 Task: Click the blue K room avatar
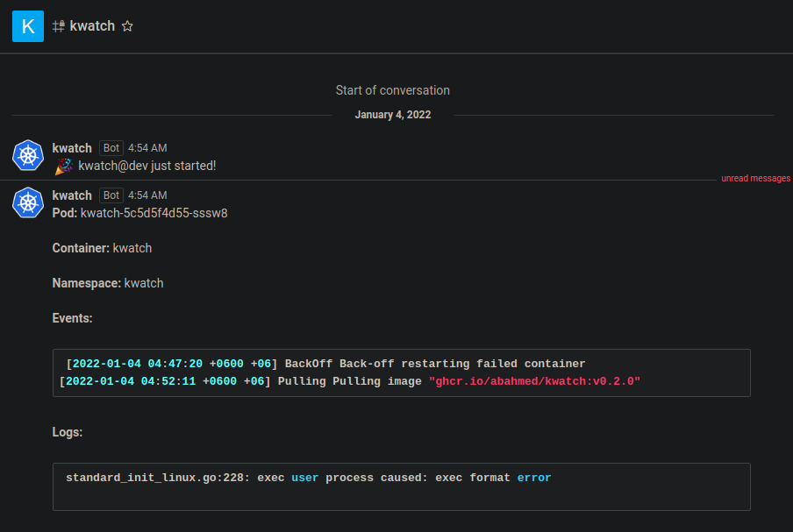tap(28, 26)
